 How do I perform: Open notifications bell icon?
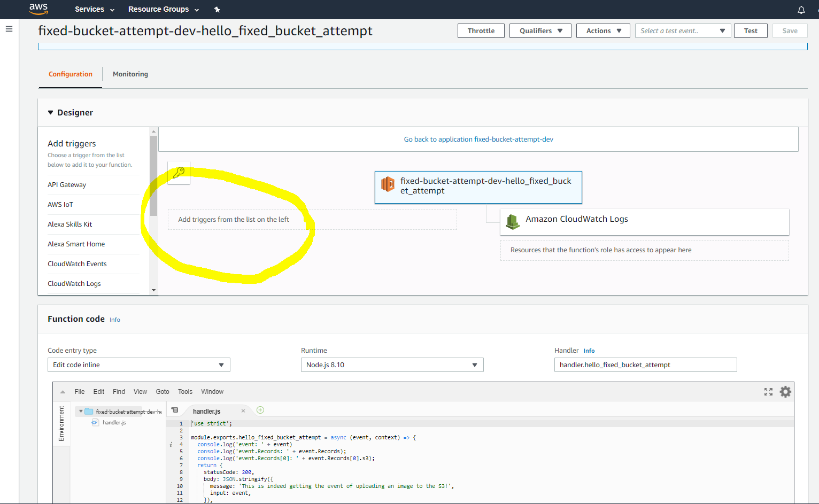[801, 10]
